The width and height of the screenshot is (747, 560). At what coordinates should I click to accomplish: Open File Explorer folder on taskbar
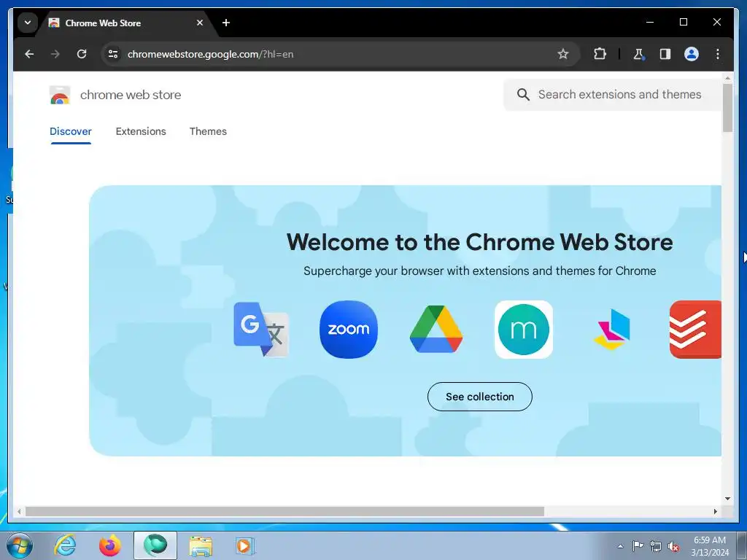point(201,545)
